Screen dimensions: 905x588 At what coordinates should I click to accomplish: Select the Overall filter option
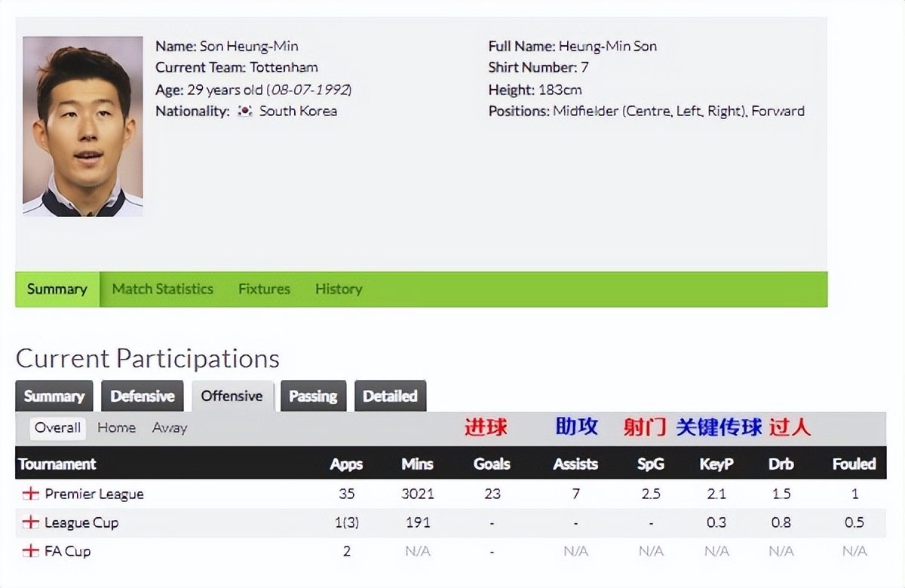point(57,427)
